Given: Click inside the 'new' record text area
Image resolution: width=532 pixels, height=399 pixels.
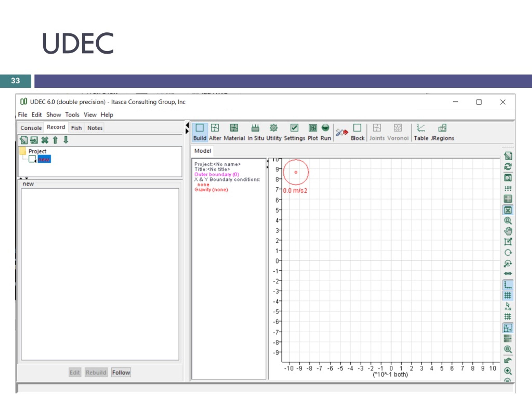Looking at the screenshot, I should pyautogui.click(x=100, y=274).
